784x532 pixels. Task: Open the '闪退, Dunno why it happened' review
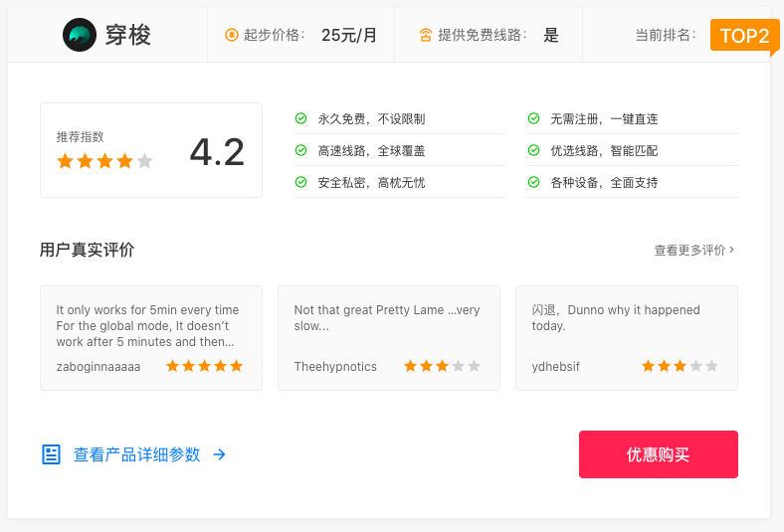coord(616,317)
